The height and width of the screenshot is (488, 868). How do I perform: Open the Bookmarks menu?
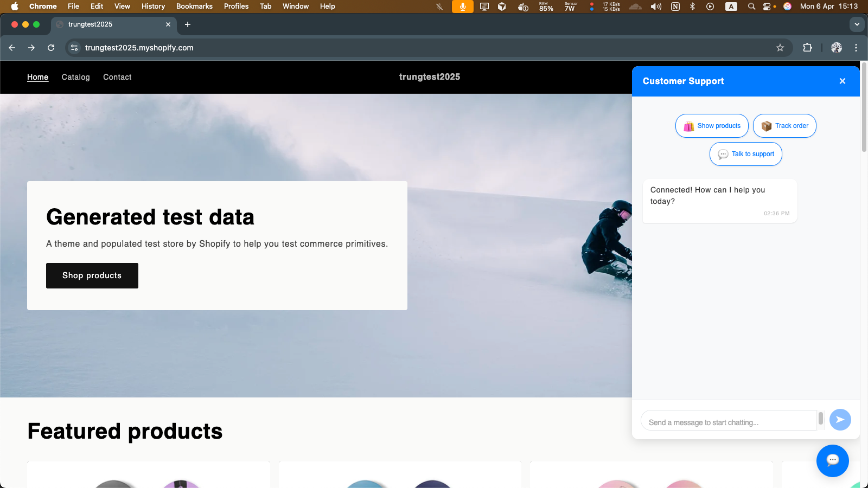click(x=194, y=7)
